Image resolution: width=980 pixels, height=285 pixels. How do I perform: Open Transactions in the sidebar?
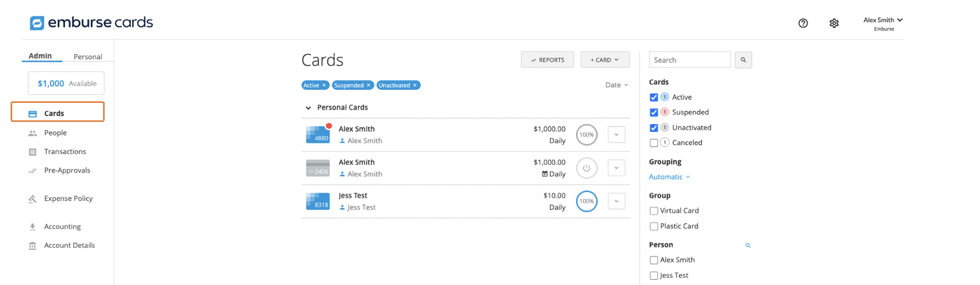click(65, 151)
